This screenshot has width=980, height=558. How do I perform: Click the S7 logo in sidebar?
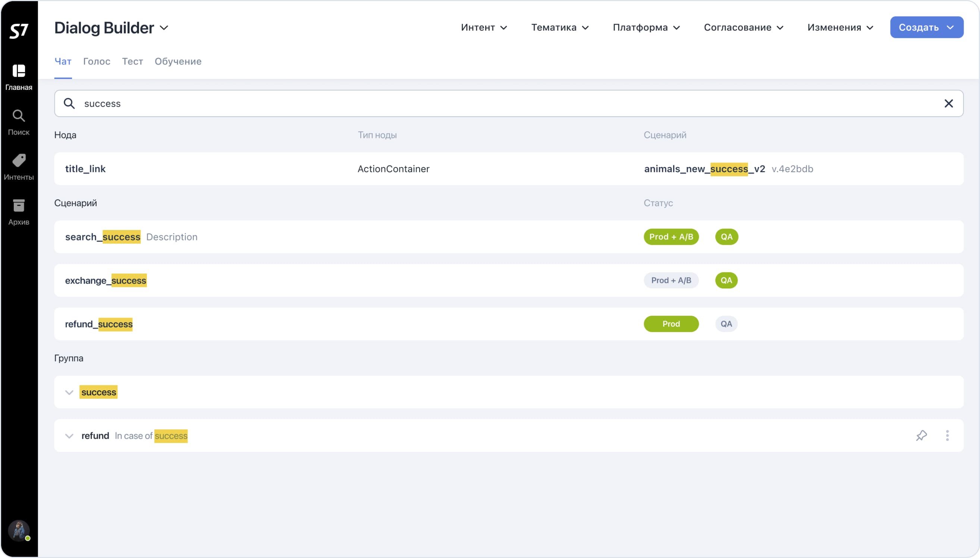tap(19, 31)
